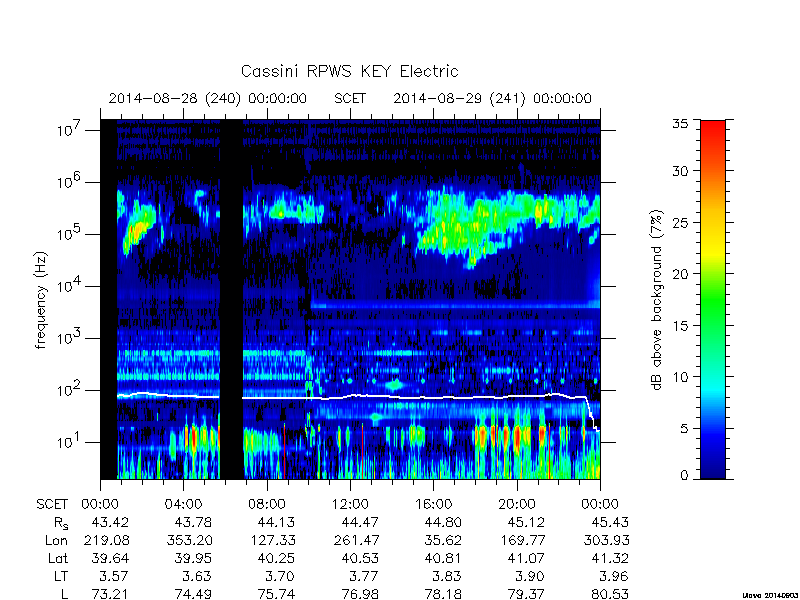Click the colorbar value 0

pyautogui.click(x=684, y=476)
